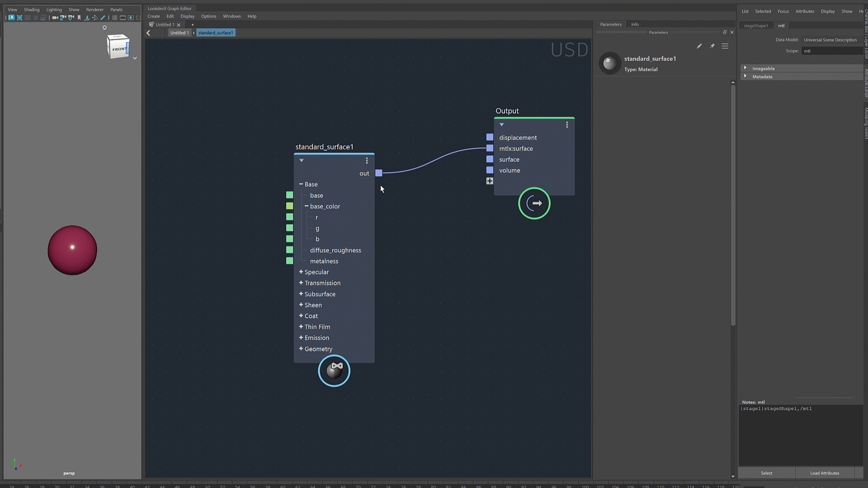Screen dimensions: 868x488
Task: Open the kebab menu on the Output node
Action: (x=567, y=124)
